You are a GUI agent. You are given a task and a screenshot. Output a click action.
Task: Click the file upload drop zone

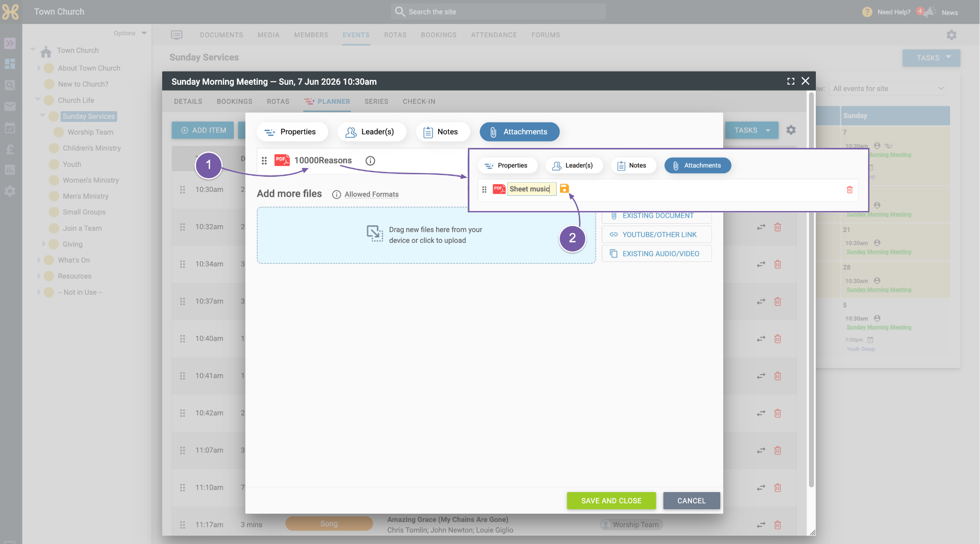coord(426,235)
